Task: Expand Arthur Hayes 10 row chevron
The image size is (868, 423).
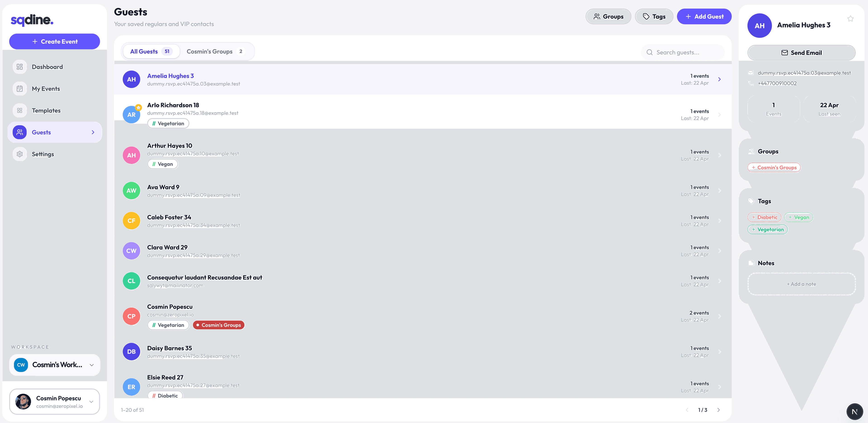Action: (719, 155)
